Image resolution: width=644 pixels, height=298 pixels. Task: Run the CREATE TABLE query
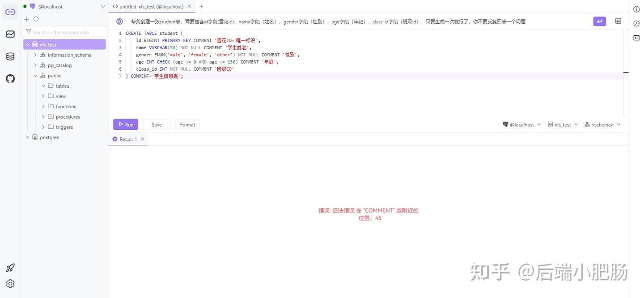click(x=125, y=124)
